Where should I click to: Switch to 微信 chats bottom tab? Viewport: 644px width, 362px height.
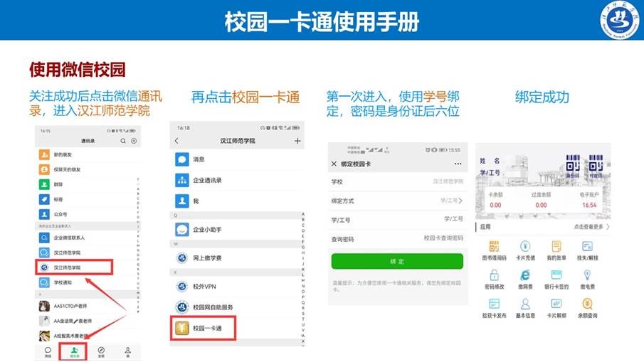[48, 352]
